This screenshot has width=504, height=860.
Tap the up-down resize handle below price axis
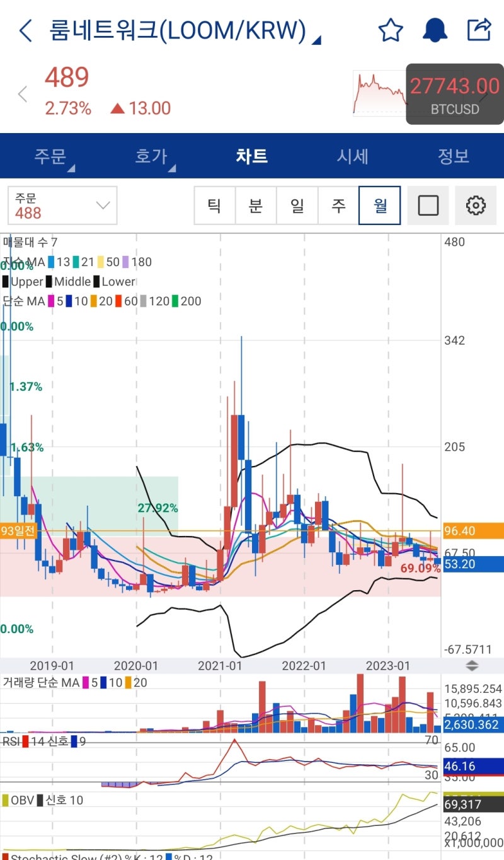pos(472,666)
